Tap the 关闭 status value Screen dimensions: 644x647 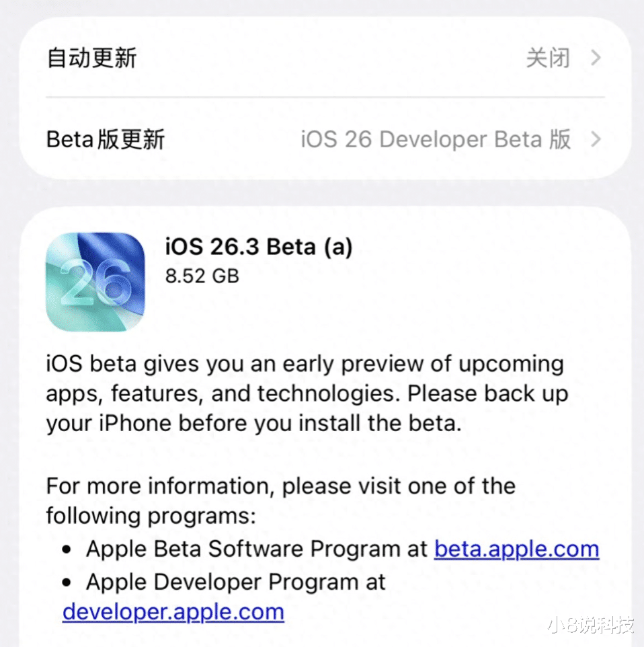pyautogui.click(x=548, y=58)
